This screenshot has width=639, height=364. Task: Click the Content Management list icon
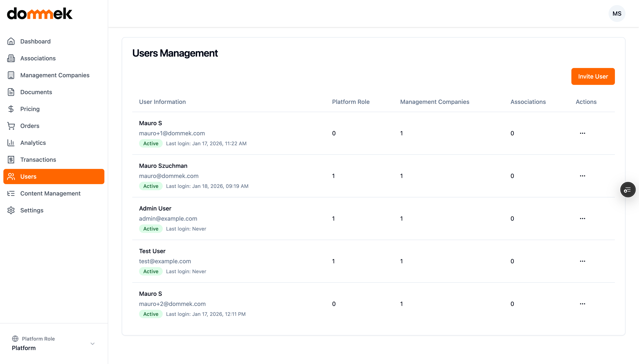(11, 193)
